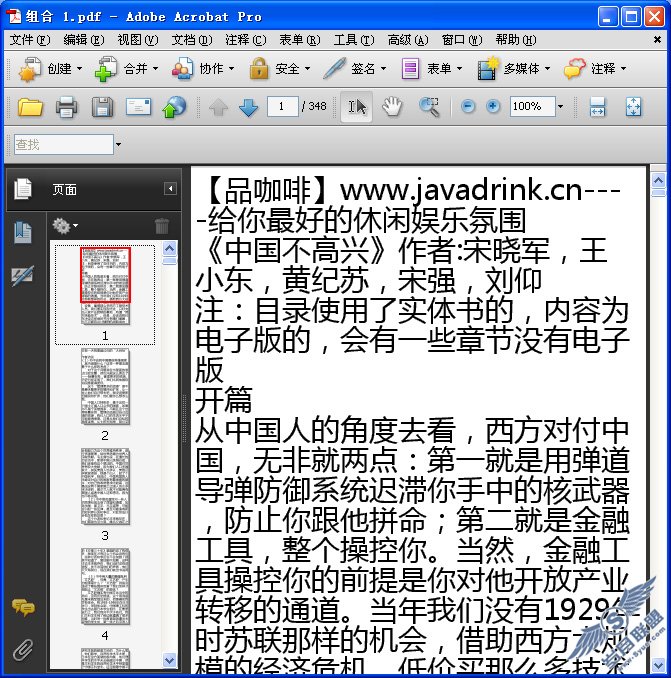Viewport: 671px width, 678px height.
Task: Click the globe upload icon
Action: tap(174, 107)
